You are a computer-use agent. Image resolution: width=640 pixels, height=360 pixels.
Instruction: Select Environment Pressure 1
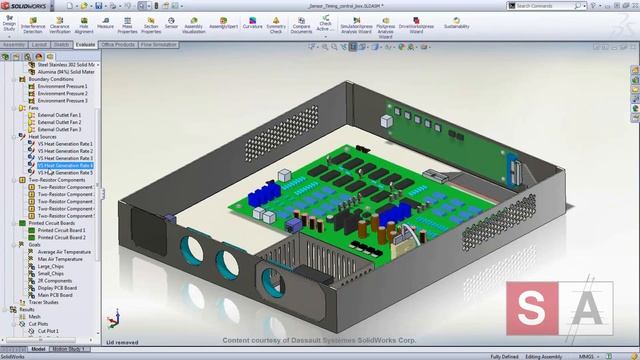point(62,87)
